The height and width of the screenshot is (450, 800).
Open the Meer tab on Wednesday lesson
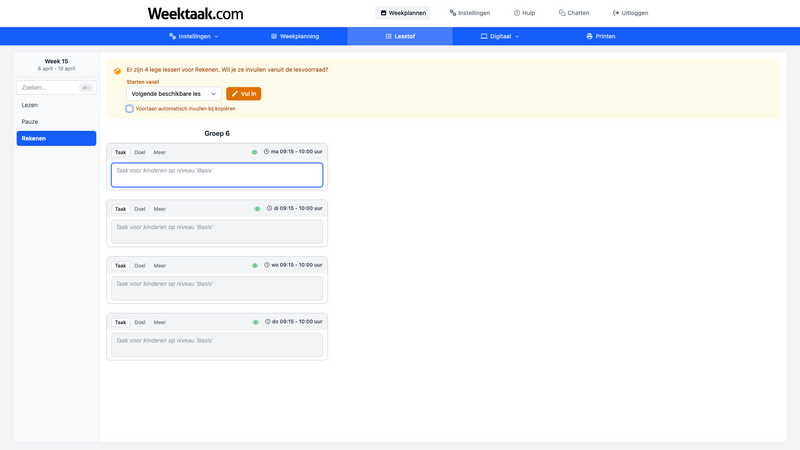click(x=160, y=266)
